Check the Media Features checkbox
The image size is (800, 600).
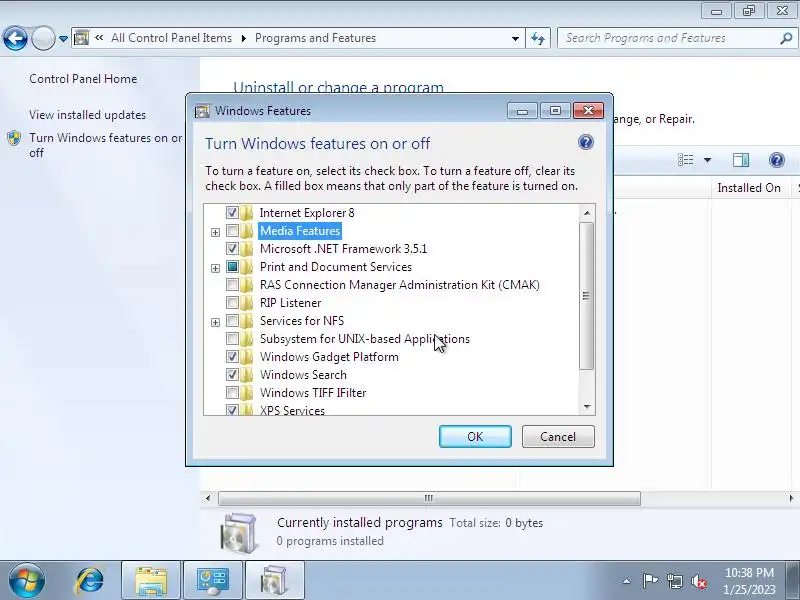pos(232,231)
